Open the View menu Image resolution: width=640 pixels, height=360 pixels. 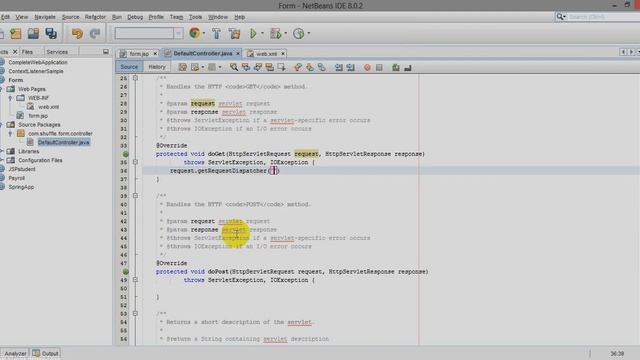(x=22, y=17)
